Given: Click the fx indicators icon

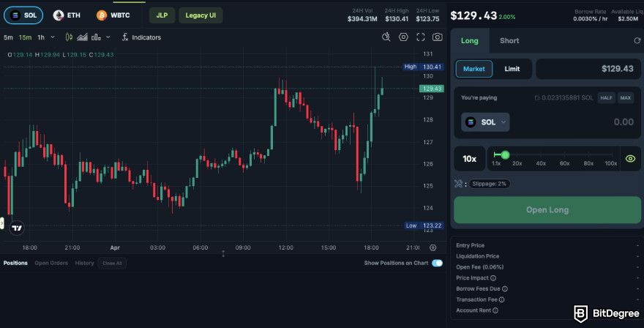Looking at the screenshot, I should click(125, 37).
